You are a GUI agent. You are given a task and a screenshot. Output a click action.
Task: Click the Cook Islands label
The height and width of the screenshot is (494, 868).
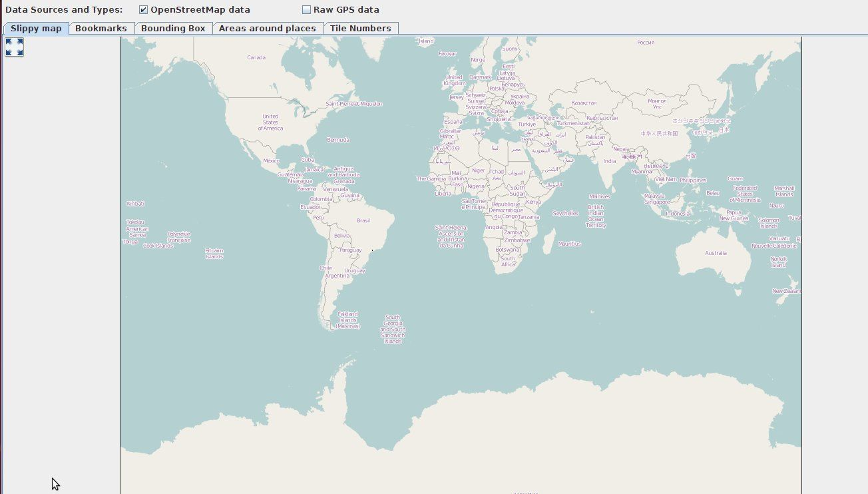(x=158, y=246)
